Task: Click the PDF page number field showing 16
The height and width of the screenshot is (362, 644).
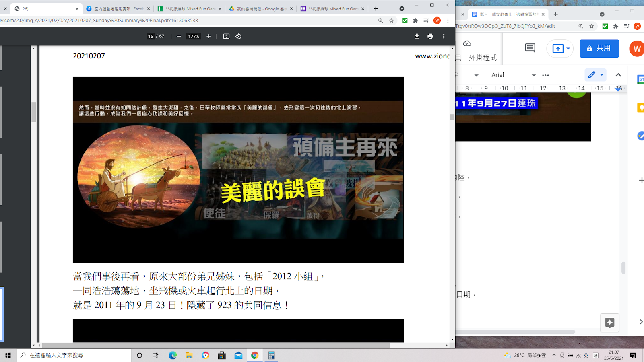Action: (151, 36)
